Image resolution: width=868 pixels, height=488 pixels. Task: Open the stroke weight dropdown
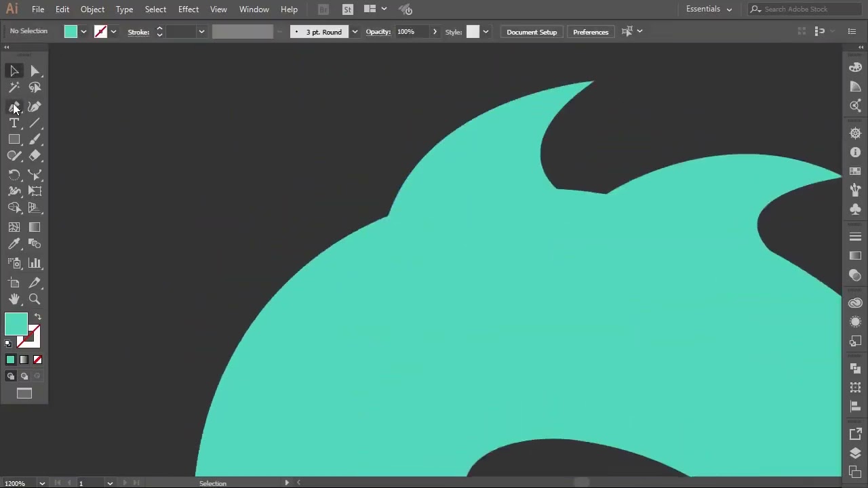(201, 32)
